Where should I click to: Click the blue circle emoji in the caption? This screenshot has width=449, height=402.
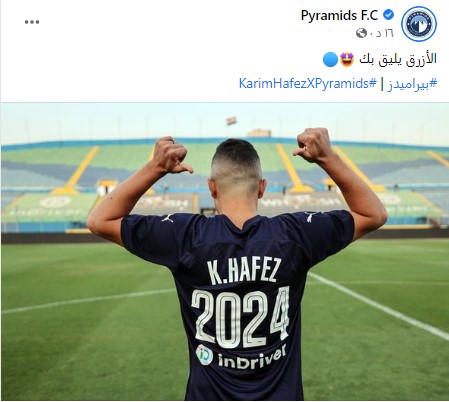tap(330, 60)
